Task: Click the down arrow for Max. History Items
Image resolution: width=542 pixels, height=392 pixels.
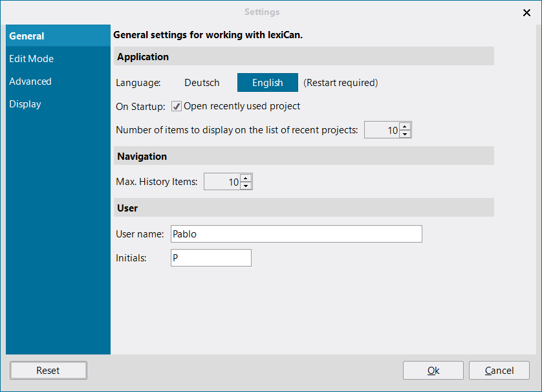Action: 245,186
